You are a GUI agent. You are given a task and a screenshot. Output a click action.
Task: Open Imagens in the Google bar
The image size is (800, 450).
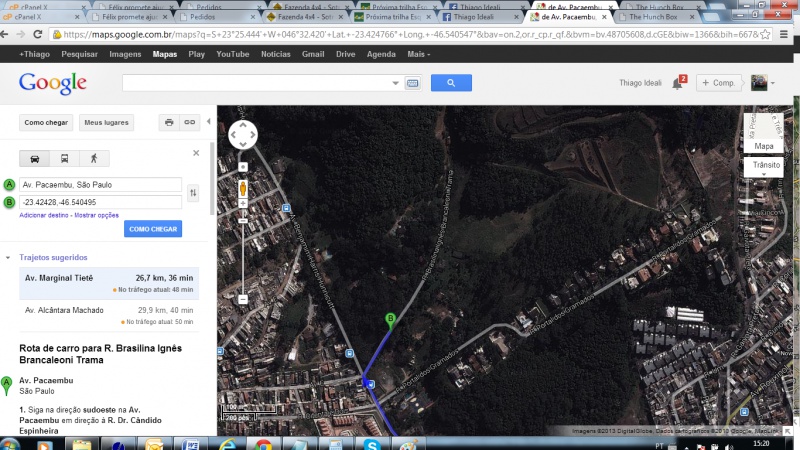coord(125,54)
